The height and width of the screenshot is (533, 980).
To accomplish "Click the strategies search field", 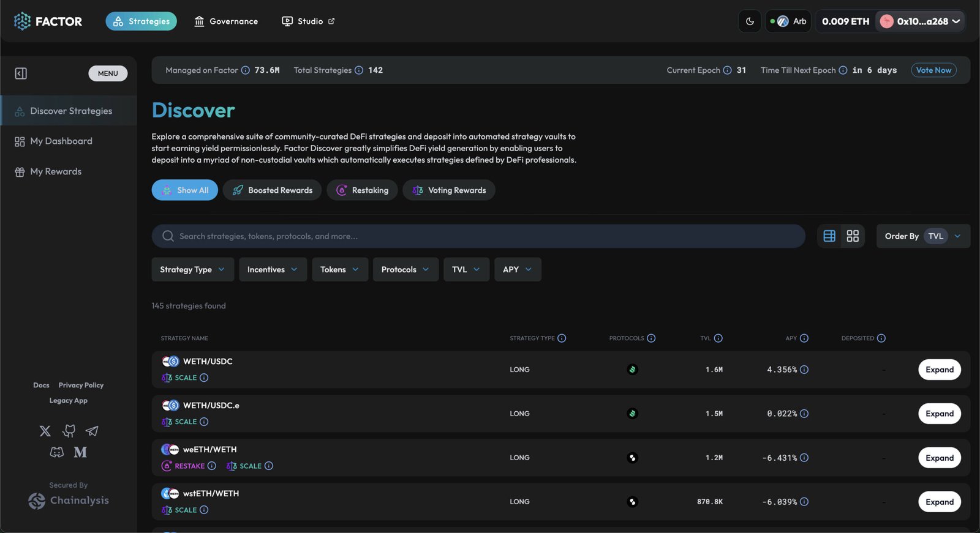I will [x=478, y=236].
